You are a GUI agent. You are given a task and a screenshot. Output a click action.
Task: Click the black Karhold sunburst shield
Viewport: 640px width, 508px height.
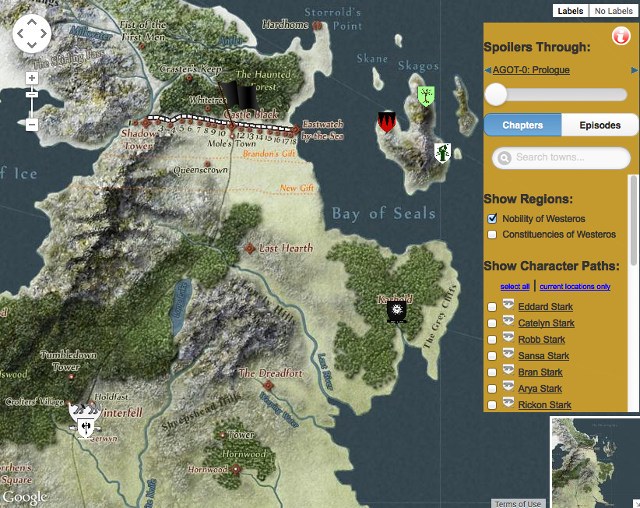tap(396, 312)
